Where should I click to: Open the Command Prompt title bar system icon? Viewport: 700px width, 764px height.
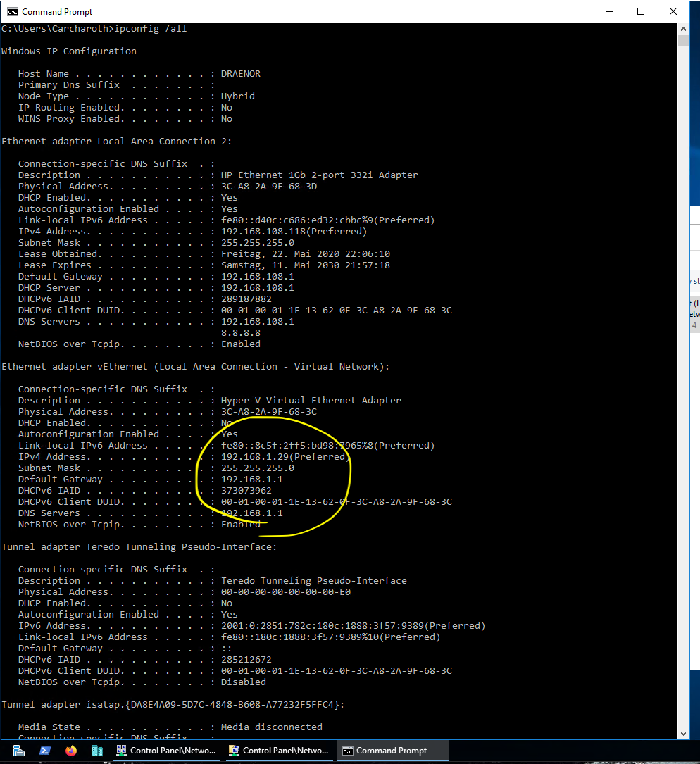(x=11, y=12)
